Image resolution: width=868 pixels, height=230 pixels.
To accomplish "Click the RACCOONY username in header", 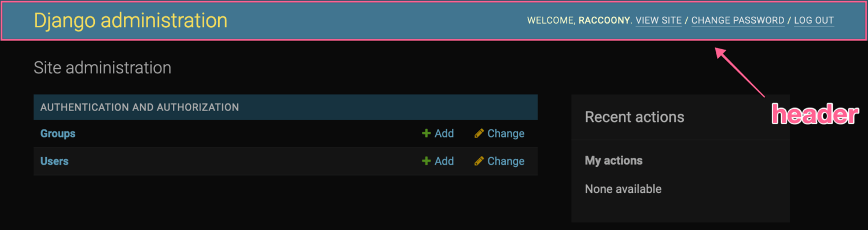I will tap(604, 20).
